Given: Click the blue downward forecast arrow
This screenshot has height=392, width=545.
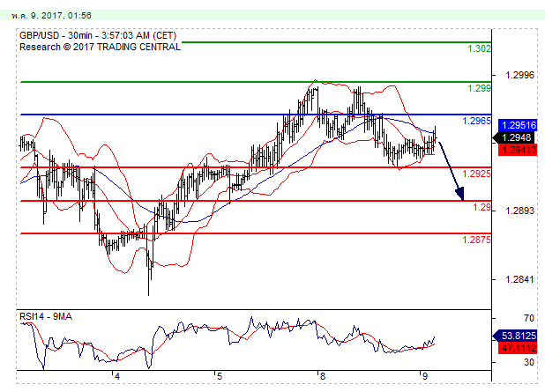Looking at the screenshot, I should (451, 170).
